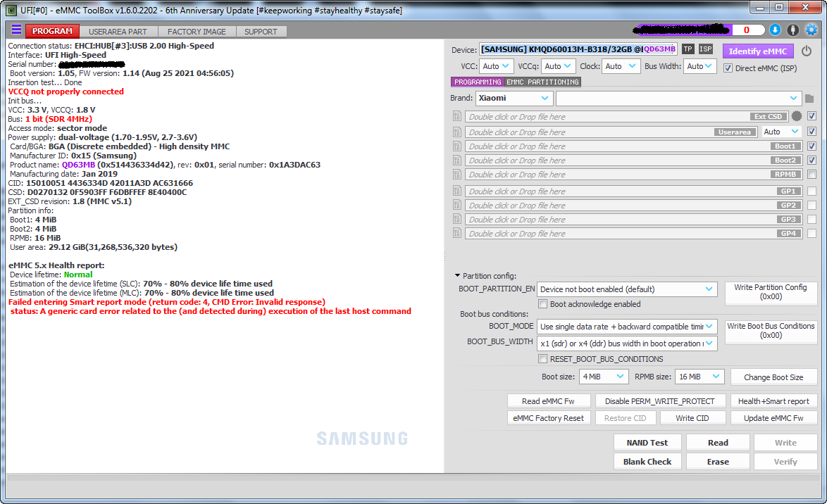Switch to the PROGRAM tab

click(52, 31)
